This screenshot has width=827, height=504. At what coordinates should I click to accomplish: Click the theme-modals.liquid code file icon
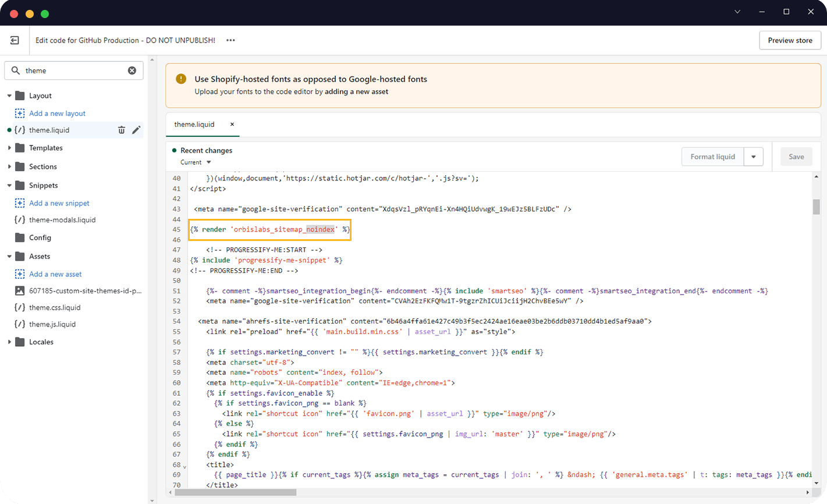20,220
